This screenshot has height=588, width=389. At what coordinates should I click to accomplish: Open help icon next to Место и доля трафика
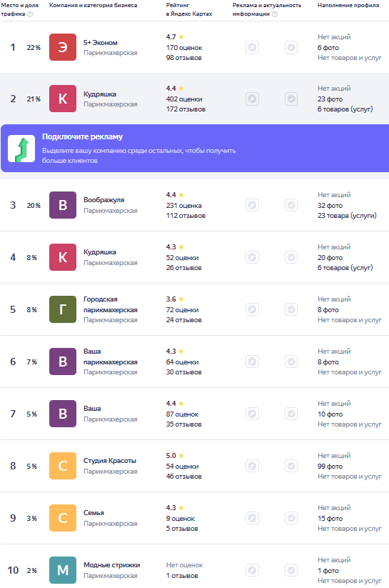[x=30, y=14]
